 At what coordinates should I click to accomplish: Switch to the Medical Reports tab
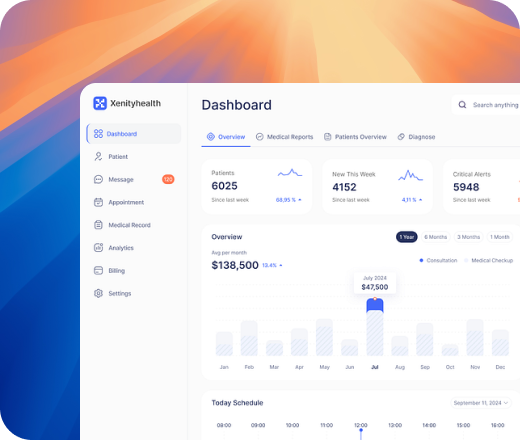(x=285, y=137)
